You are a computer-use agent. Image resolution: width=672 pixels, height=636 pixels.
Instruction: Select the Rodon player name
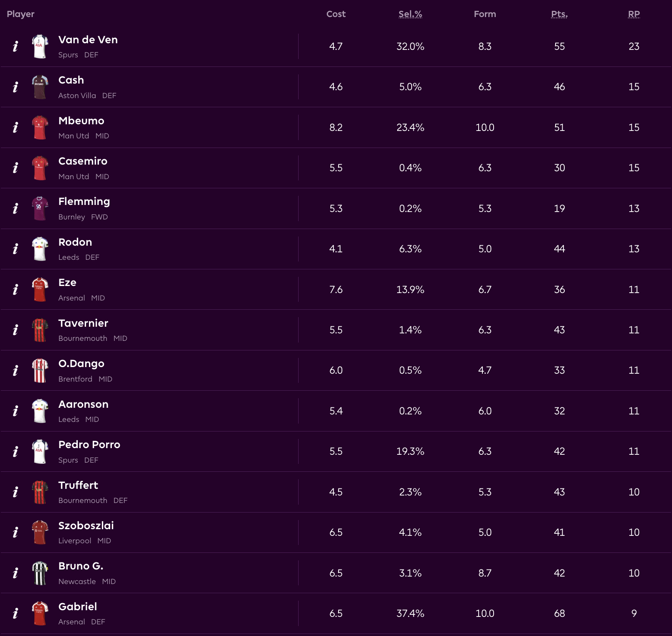tap(75, 242)
